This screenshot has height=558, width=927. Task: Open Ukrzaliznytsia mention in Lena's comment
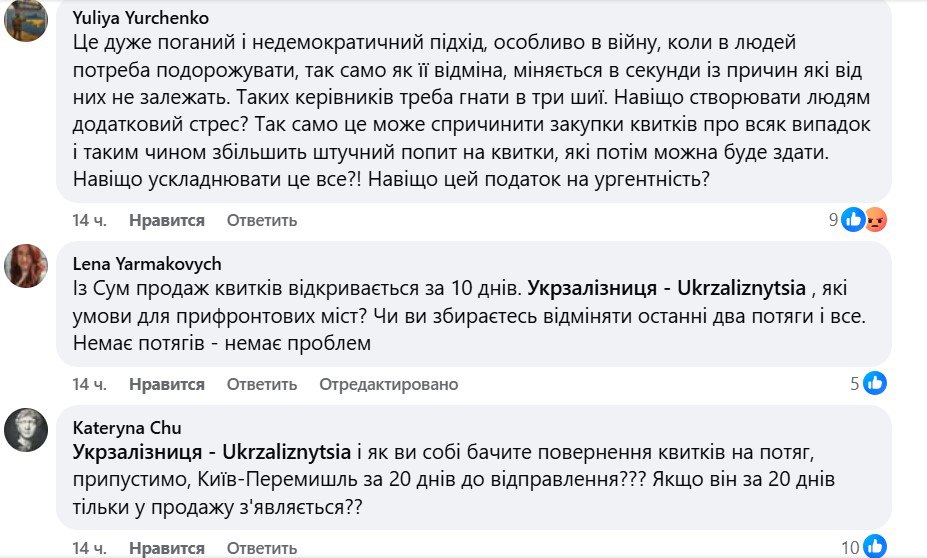666,288
